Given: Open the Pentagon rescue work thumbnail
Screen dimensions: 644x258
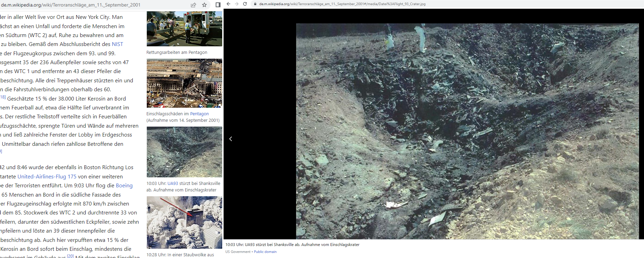Looking at the screenshot, I should 184,29.
